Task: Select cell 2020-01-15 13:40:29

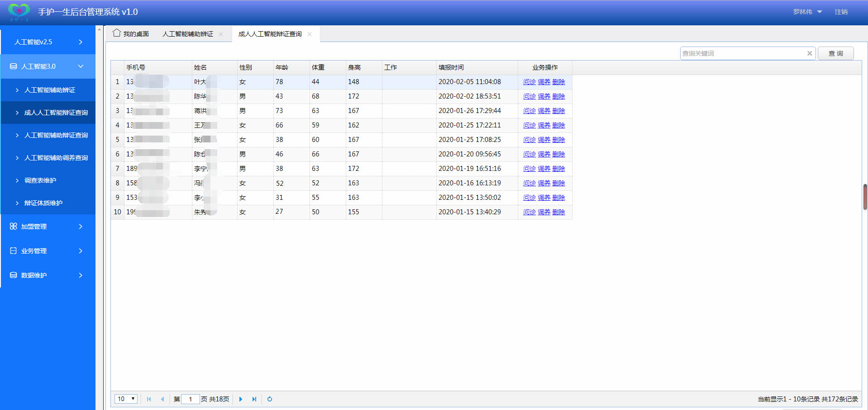Action: (477, 212)
